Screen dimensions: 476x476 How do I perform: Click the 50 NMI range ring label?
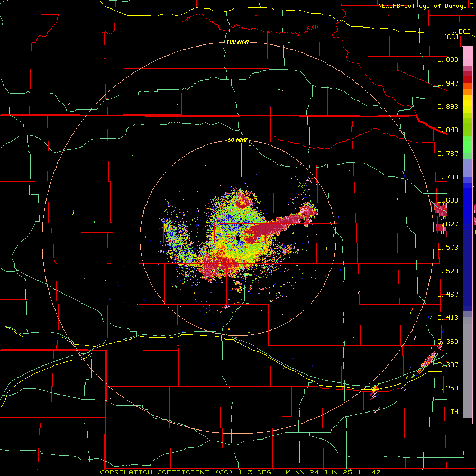click(237, 140)
